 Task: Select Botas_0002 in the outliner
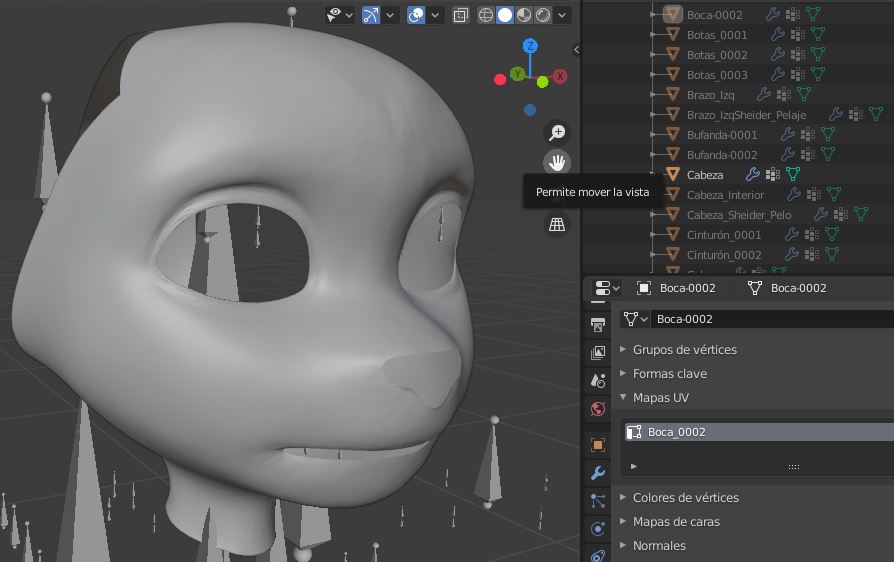click(717, 55)
